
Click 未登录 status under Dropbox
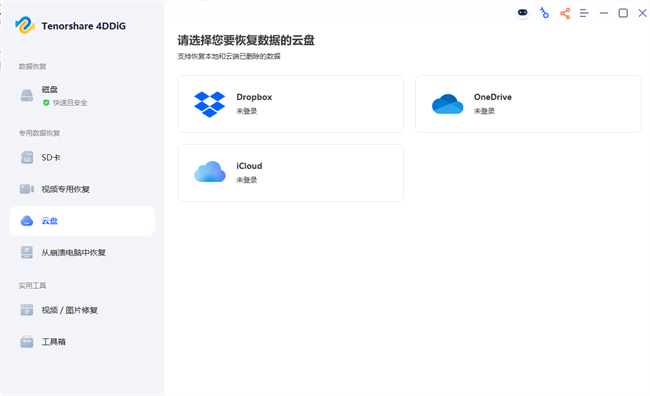pyautogui.click(x=247, y=111)
